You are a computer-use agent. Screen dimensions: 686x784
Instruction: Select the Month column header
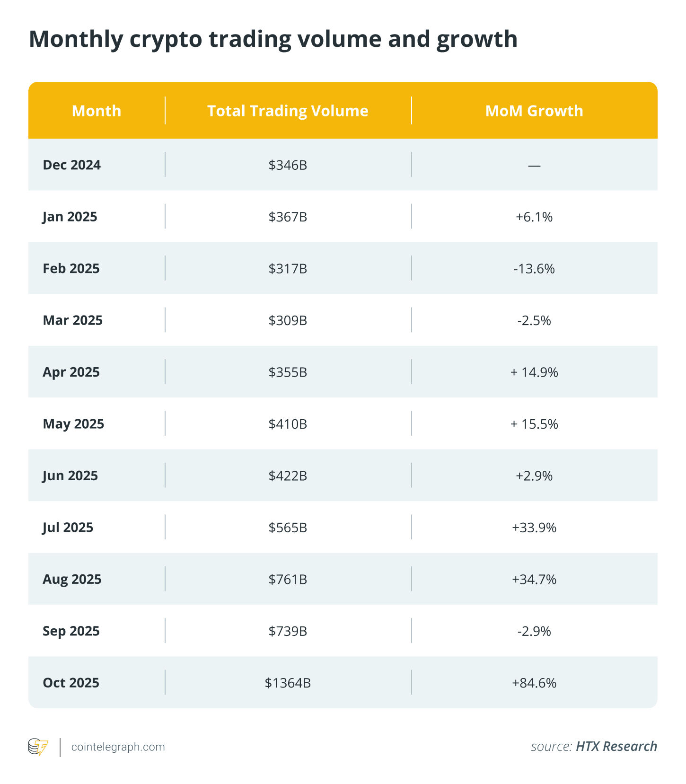point(97,111)
